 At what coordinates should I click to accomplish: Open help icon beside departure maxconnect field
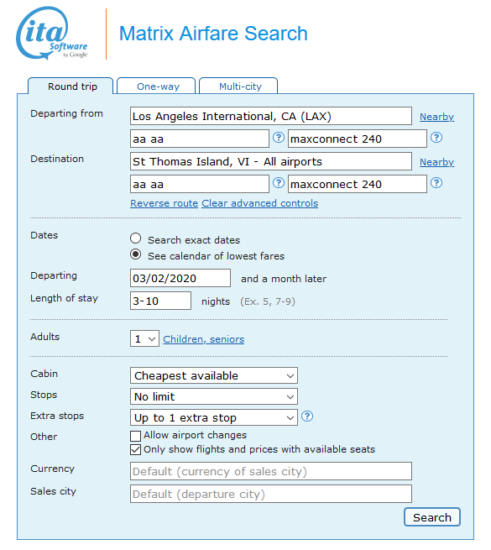coord(436,138)
